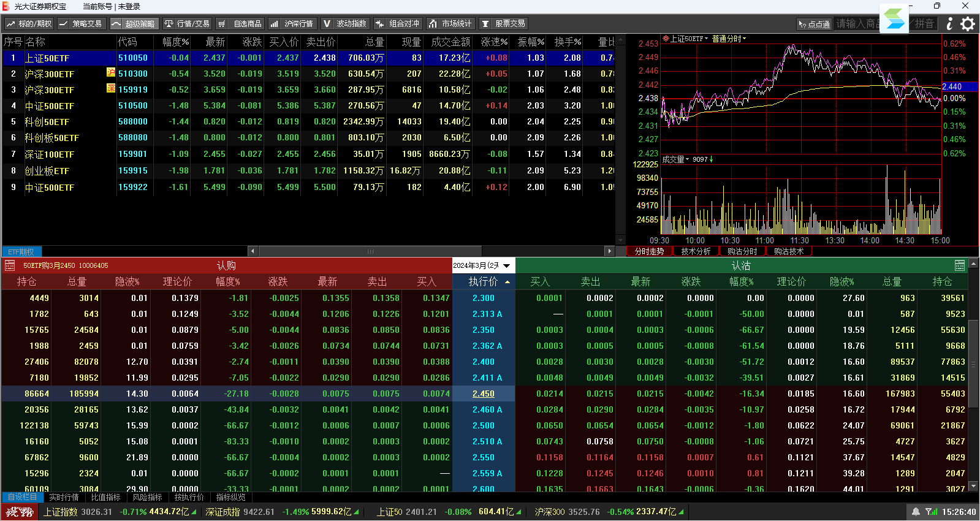980x521 pixels.
Task: Click the notification bell in status bar
Action: pos(916,512)
